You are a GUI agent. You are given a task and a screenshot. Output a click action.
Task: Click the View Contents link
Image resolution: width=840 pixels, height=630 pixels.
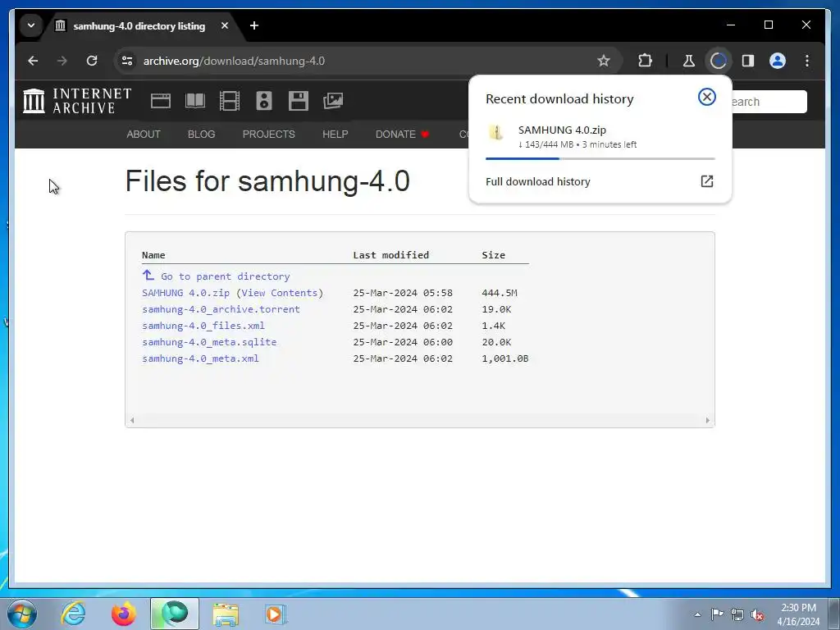[280, 293]
